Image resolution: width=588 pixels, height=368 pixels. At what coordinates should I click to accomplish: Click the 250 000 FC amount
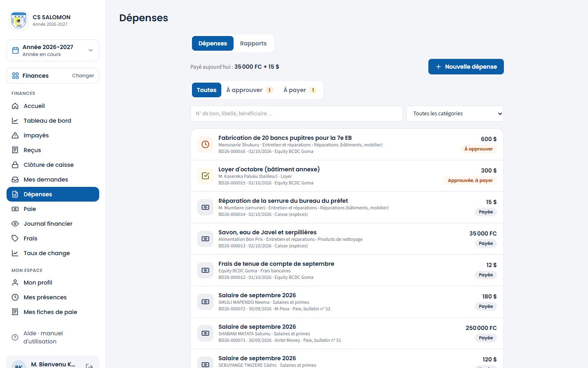[481, 328]
